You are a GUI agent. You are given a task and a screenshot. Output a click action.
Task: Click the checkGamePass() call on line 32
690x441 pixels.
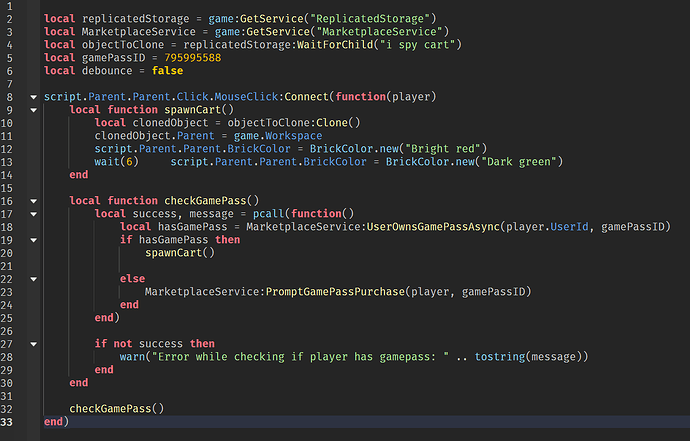pos(116,409)
